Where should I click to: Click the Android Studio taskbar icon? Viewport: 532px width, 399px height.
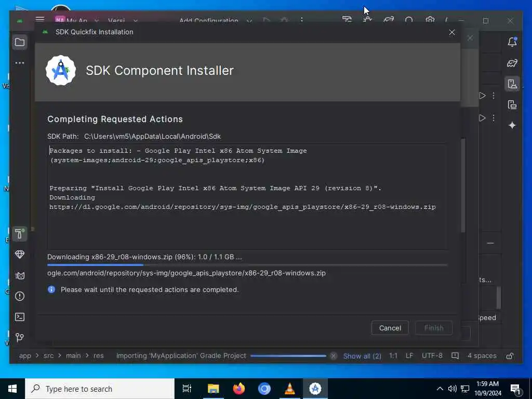tap(315, 389)
